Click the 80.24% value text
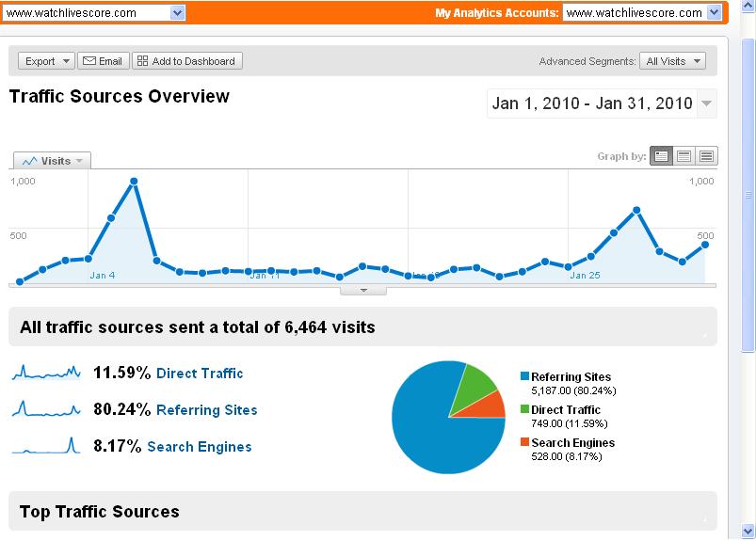The image size is (756, 541). [x=122, y=409]
